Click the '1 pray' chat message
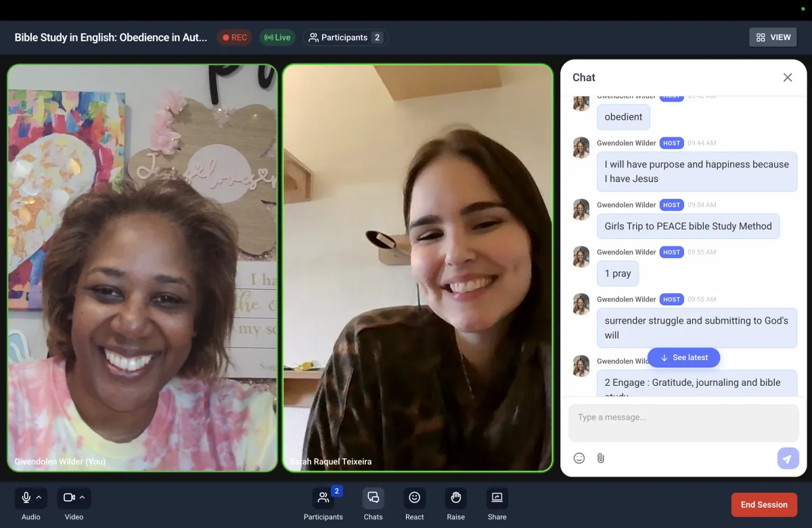The width and height of the screenshot is (812, 528). click(618, 273)
